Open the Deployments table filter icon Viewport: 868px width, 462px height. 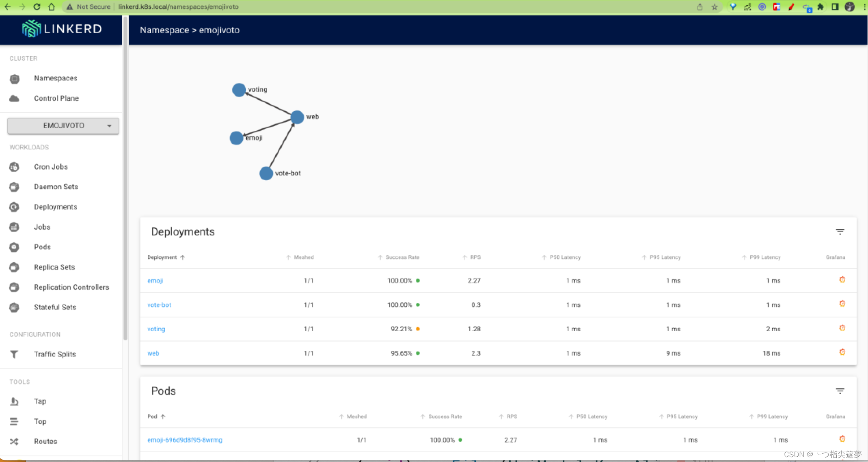pyautogui.click(x=840, y=232)
